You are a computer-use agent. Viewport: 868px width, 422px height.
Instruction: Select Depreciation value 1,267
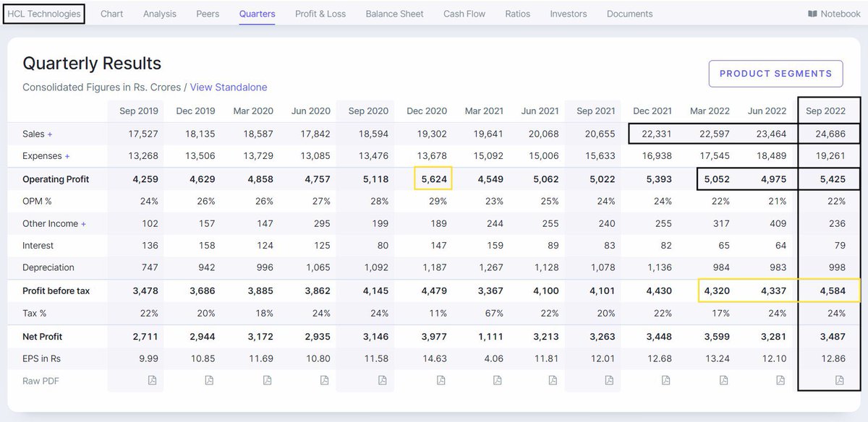click(x=492, y=268)
